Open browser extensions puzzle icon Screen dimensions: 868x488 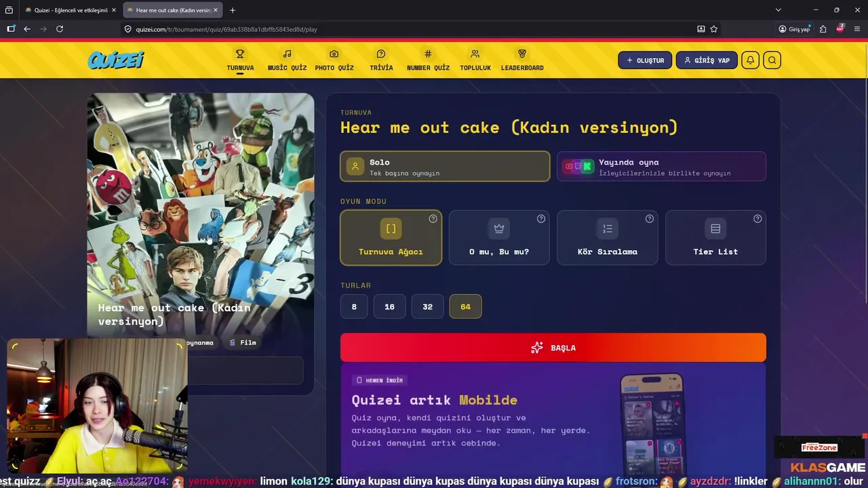coord(823,29)
